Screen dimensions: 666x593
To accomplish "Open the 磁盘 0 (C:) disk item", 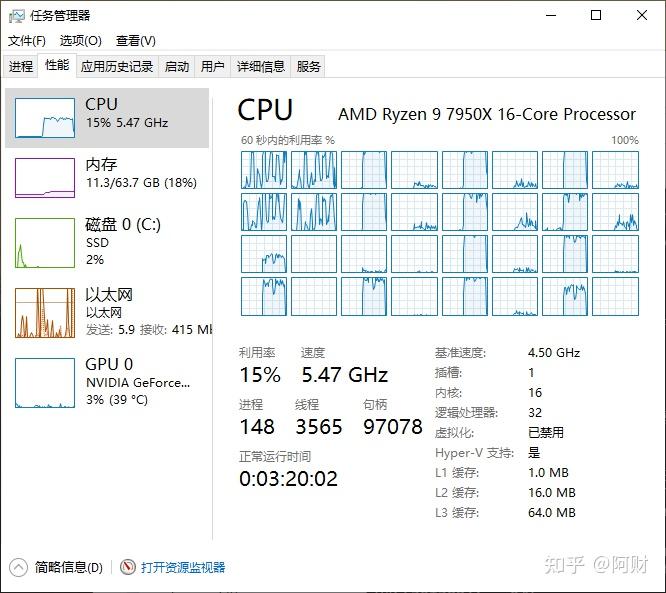I will click(x=107, y=242).
